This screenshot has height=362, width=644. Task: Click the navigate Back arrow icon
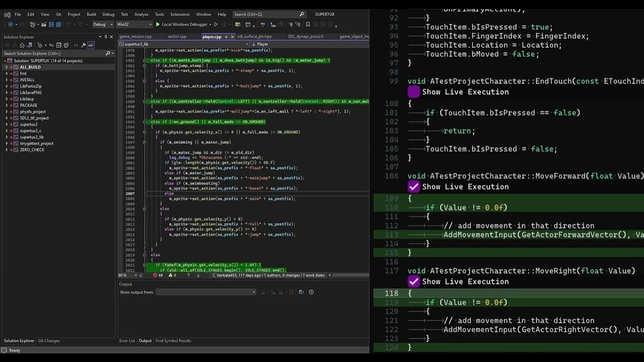click(11, 25)
